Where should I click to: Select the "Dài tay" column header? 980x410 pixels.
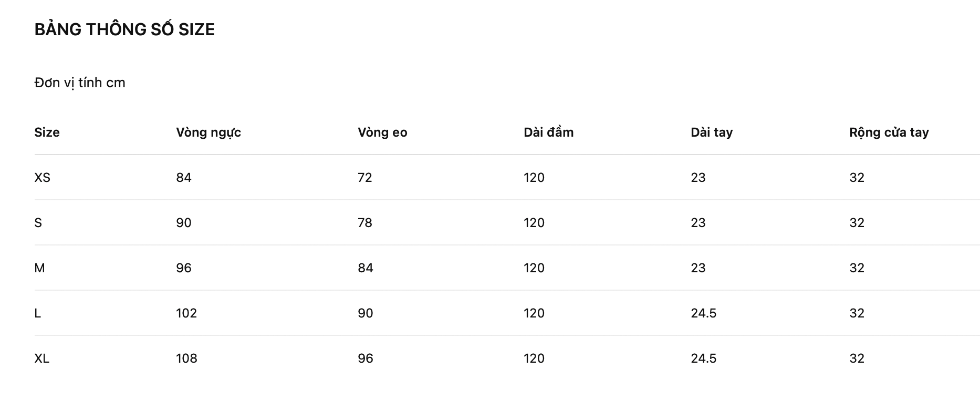pos(712,132)
